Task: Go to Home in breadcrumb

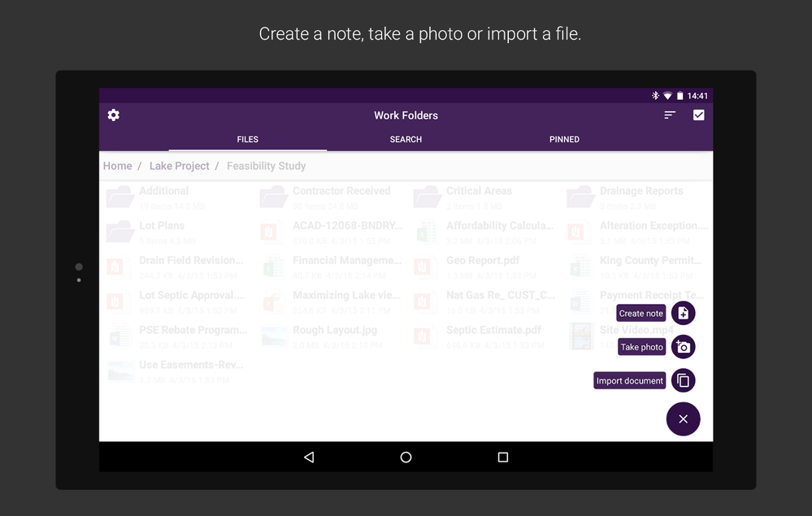Action: tap(118, 166)
